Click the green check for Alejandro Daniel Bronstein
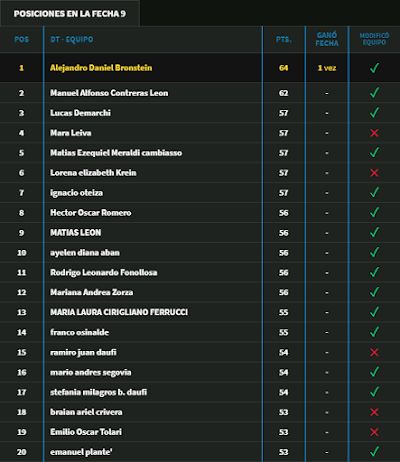 click(374, 68)
